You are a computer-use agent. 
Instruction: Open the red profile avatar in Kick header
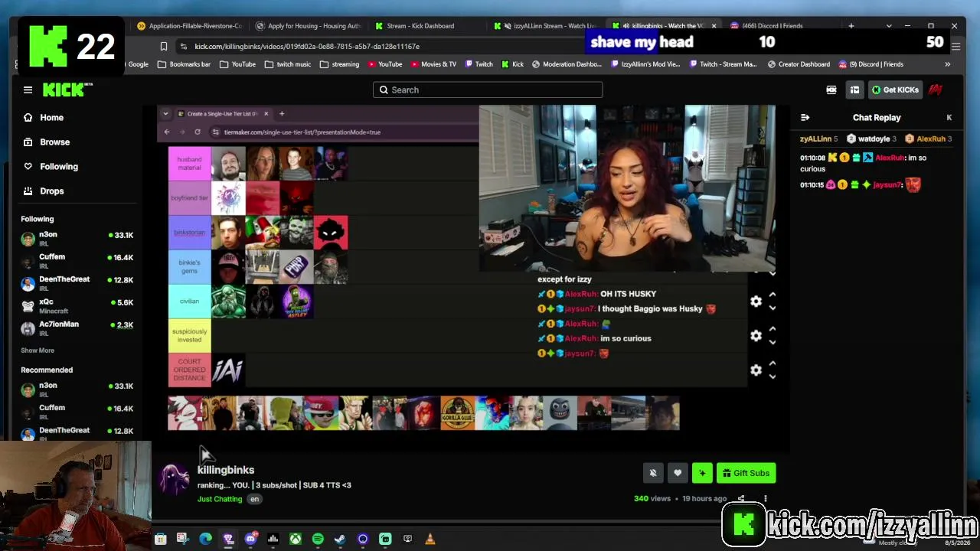[x=935, y=90]
